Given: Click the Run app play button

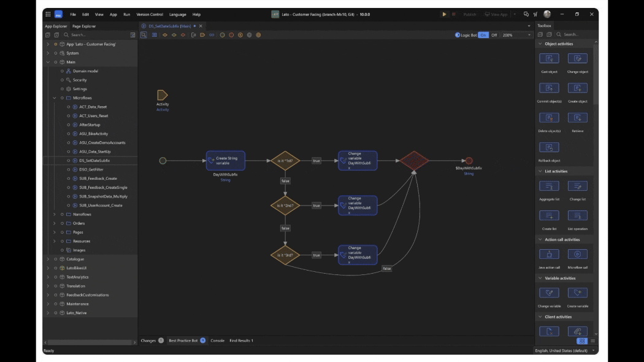Looking at the screenshot, I should [443, 13].
